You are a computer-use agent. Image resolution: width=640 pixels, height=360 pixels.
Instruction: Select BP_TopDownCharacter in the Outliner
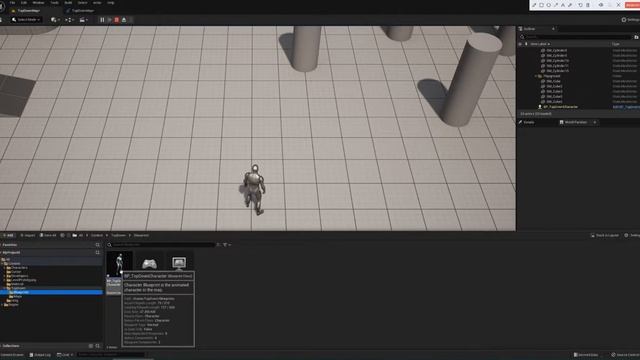560,107
